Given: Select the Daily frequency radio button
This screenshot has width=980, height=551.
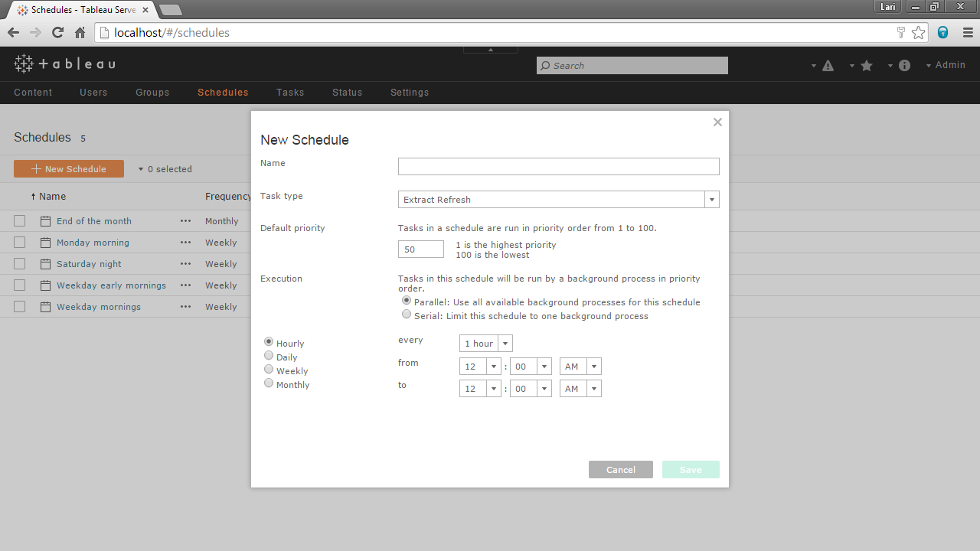Looking at the screenshot, I should (x=269, y=356).
